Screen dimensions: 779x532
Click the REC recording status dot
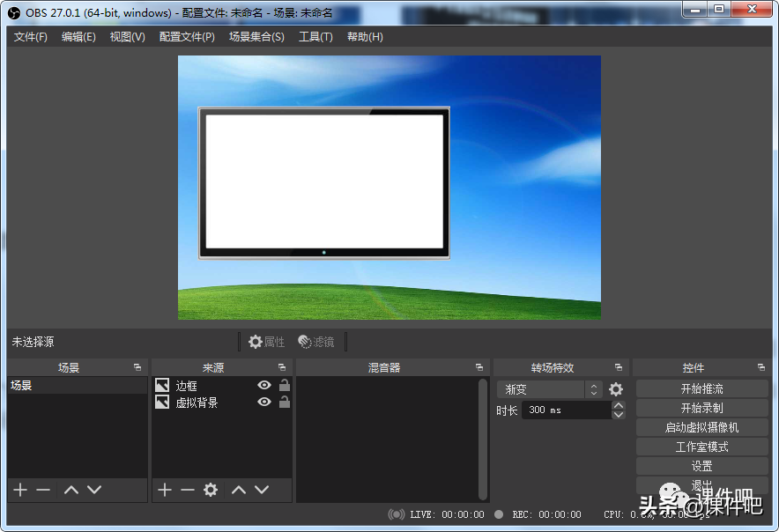click(499, 514)
